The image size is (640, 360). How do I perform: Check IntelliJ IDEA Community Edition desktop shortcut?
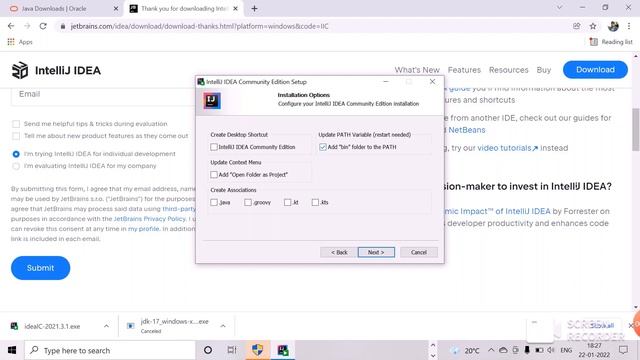coord(214,147)
